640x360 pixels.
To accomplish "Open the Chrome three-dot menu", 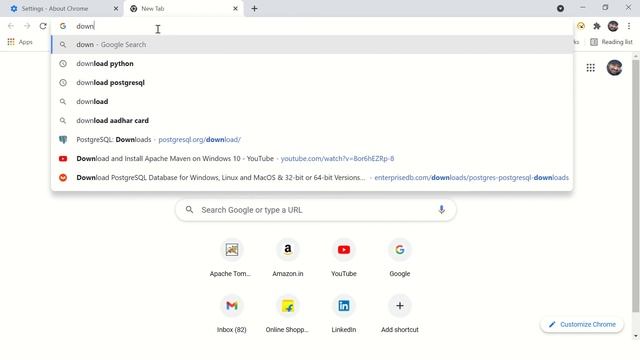I will click(629, 26).
